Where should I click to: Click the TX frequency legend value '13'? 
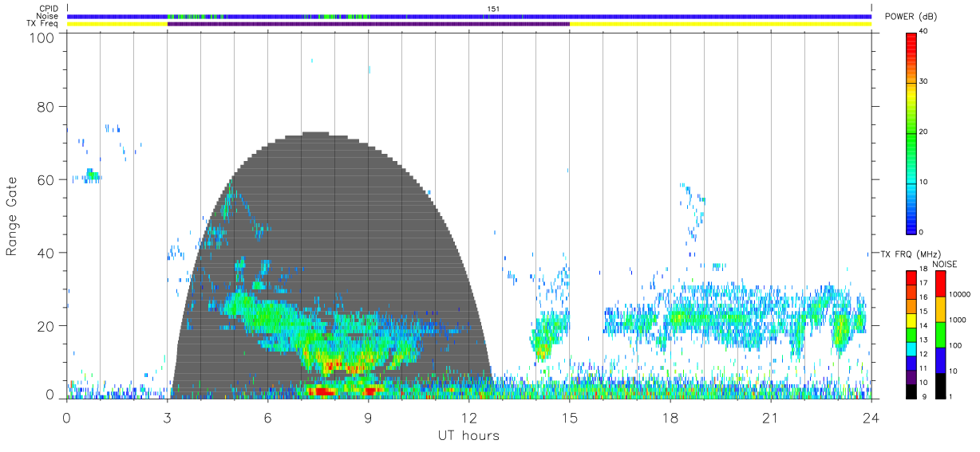[924, 340]
